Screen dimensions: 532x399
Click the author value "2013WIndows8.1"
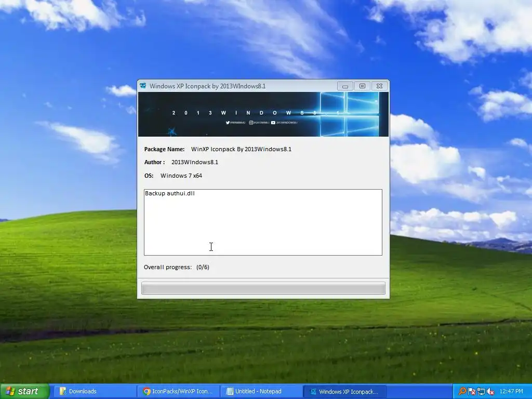[195, 162]
